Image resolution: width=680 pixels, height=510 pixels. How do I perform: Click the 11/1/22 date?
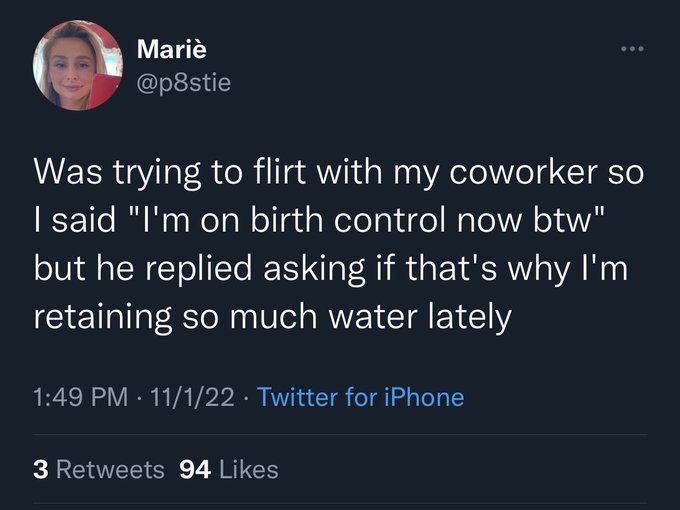[x=192, y=397]
